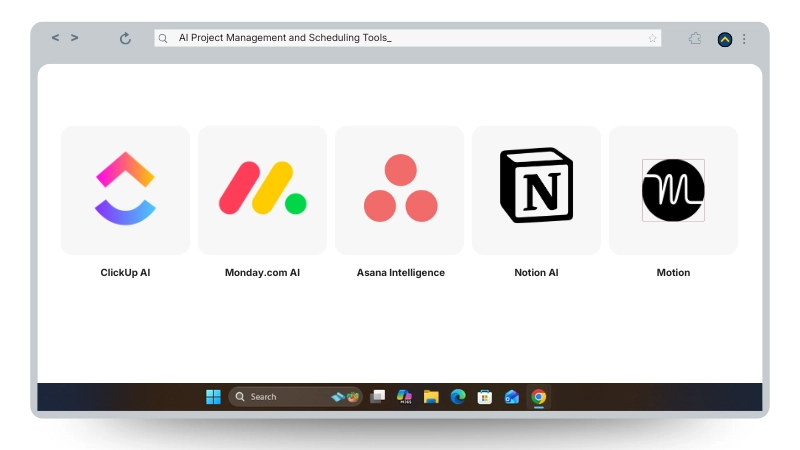
Task: Bookmark the page with the star icon
Action: coord(652,38)
